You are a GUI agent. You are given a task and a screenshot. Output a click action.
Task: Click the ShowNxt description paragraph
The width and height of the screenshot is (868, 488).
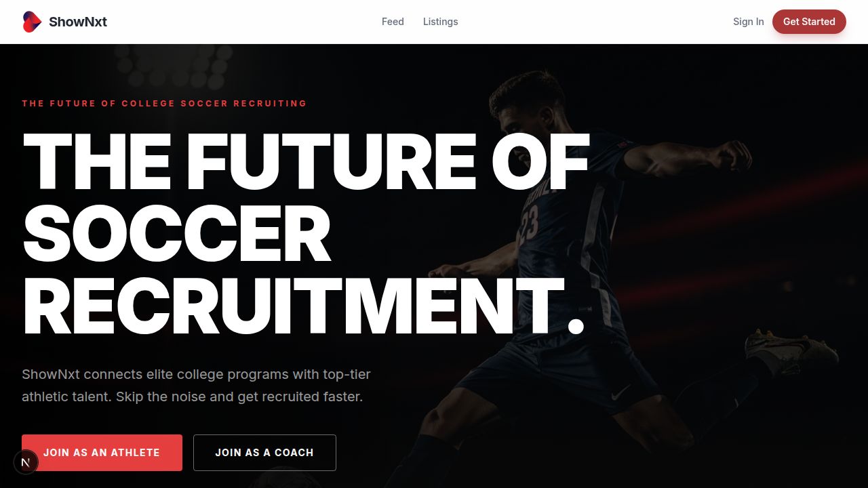196,385
